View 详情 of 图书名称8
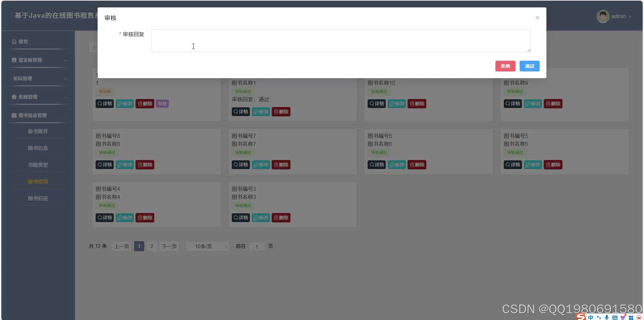This screenshot has width=644, height=320. click(105, 165)
